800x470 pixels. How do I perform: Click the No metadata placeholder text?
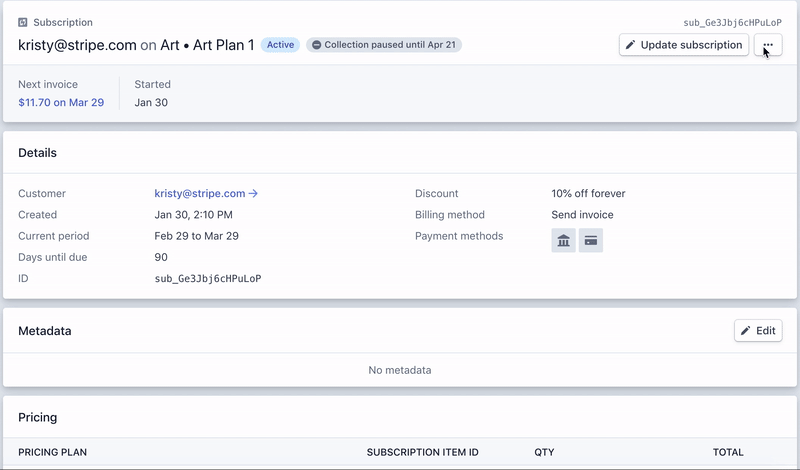[400, 370]
